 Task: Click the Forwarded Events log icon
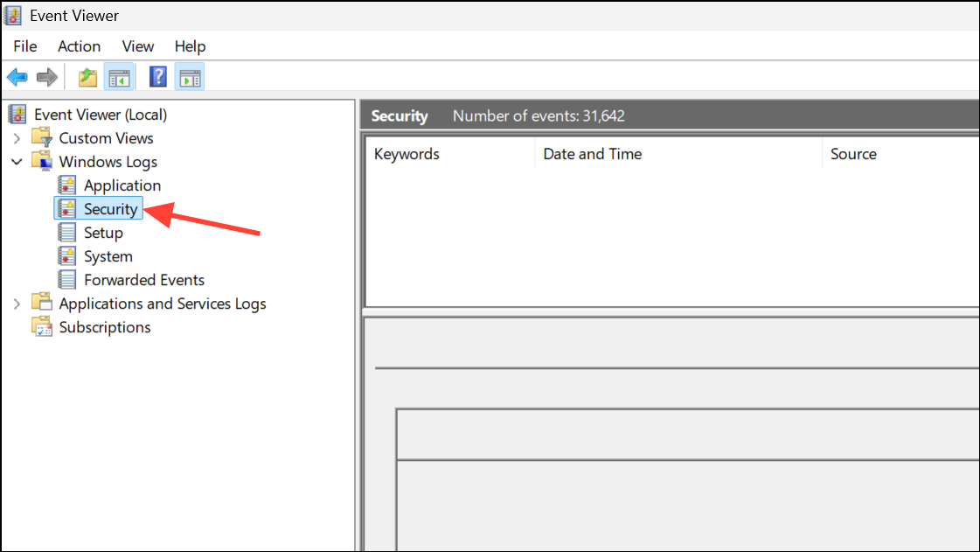[66, 279]
